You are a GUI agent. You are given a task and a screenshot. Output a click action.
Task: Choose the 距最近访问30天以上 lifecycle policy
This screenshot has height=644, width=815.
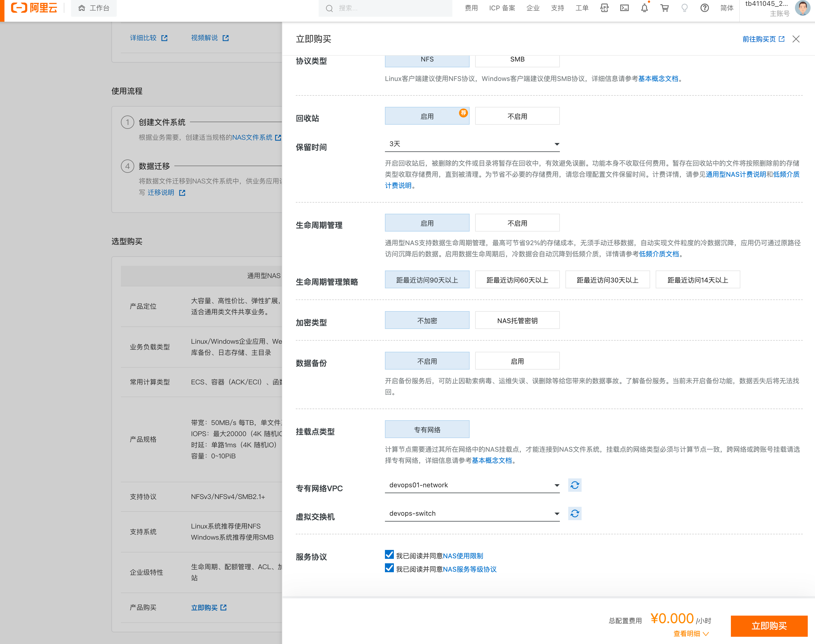(607, 280)
